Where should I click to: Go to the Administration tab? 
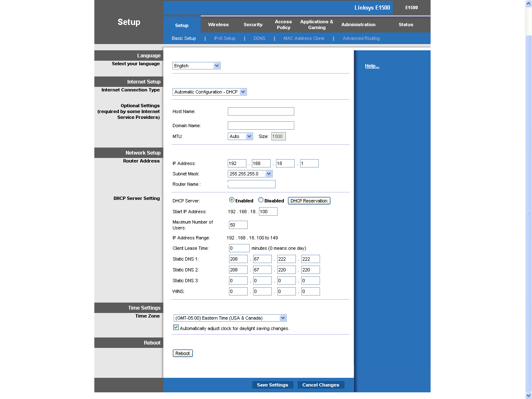tap(358, 25)
